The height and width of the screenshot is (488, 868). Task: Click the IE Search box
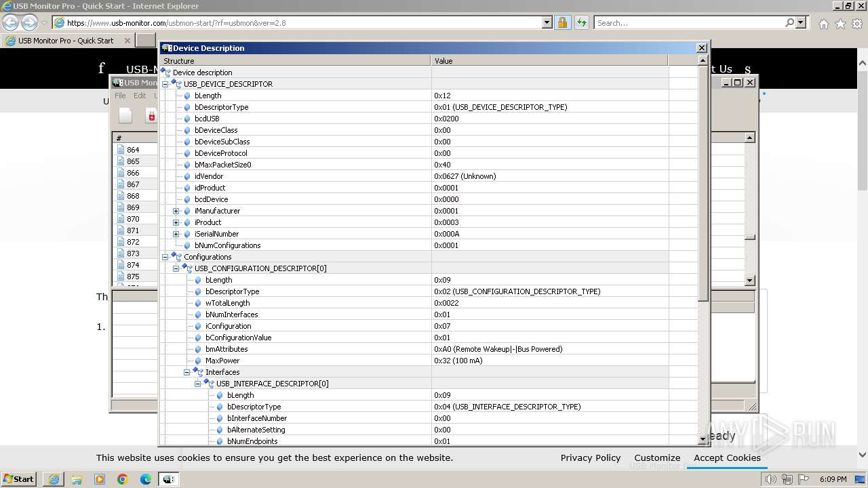coord(689,22)
